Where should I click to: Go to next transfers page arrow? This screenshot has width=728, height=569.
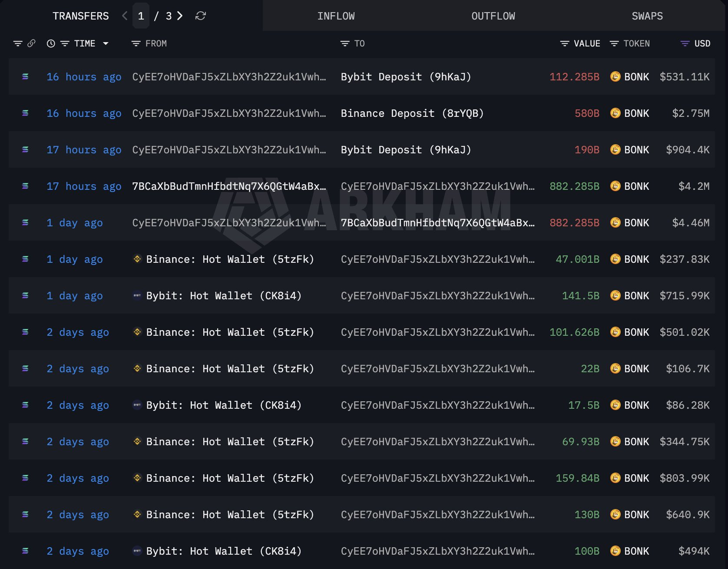[180, 16]
